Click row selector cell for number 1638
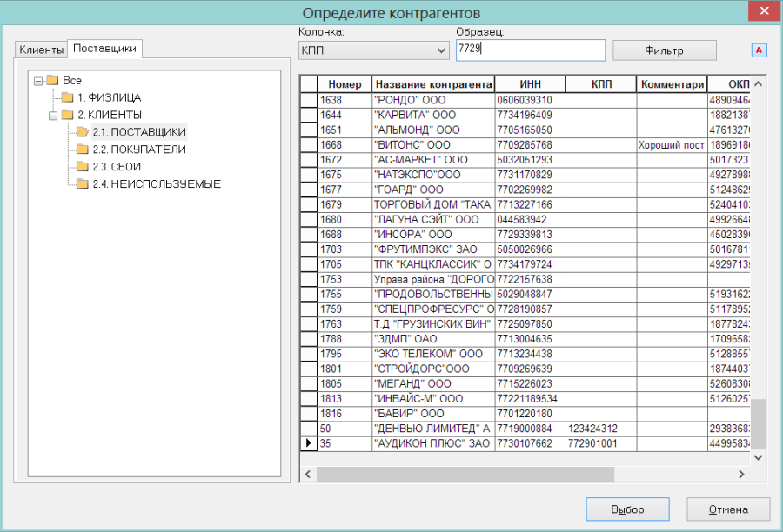 309,100
